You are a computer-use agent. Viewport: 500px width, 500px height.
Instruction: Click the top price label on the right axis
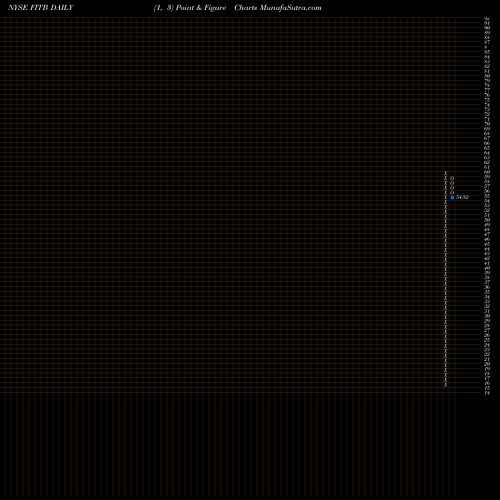tap(487, 19)
